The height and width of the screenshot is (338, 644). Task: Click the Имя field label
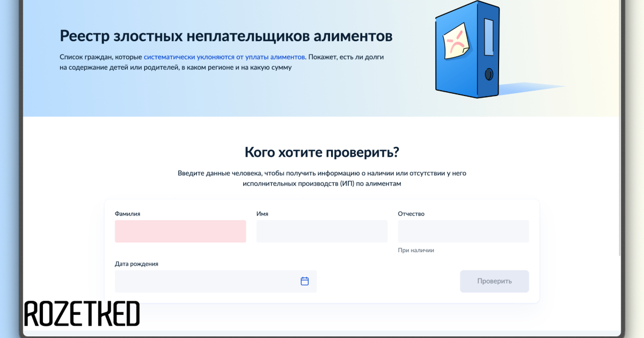click(x=262, y=214)
